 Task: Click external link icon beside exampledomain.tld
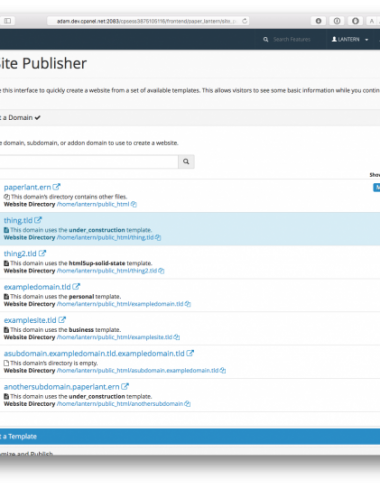76,287
